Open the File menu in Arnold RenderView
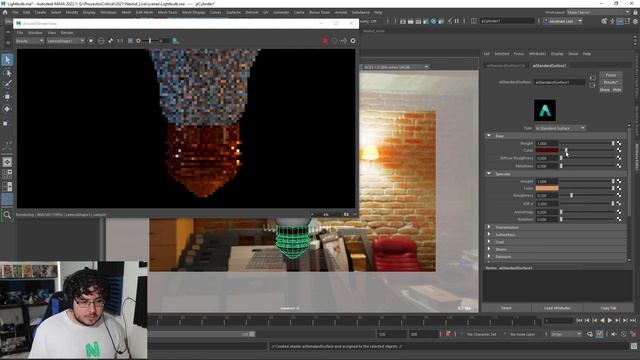Image resolution: width=640 pixels, height=360 pixels. [x=20, y=33]
